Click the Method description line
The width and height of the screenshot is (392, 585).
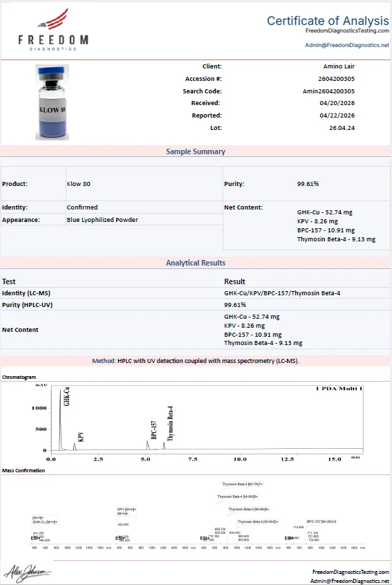point(196,361)
